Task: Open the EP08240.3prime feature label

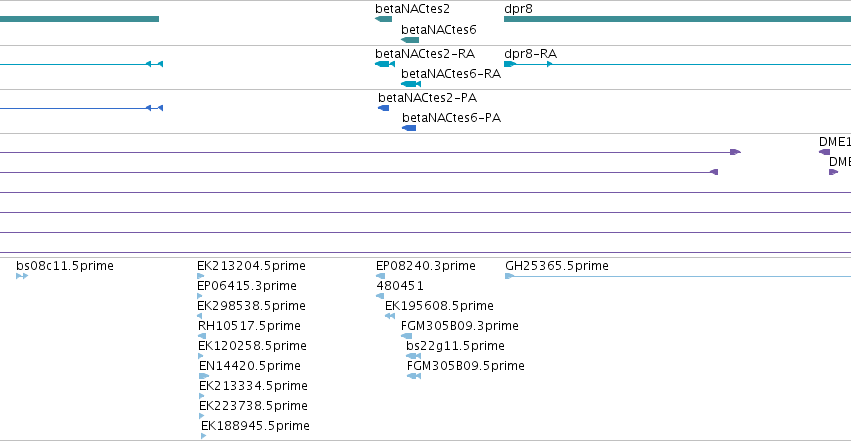Action: pos(426,266)
